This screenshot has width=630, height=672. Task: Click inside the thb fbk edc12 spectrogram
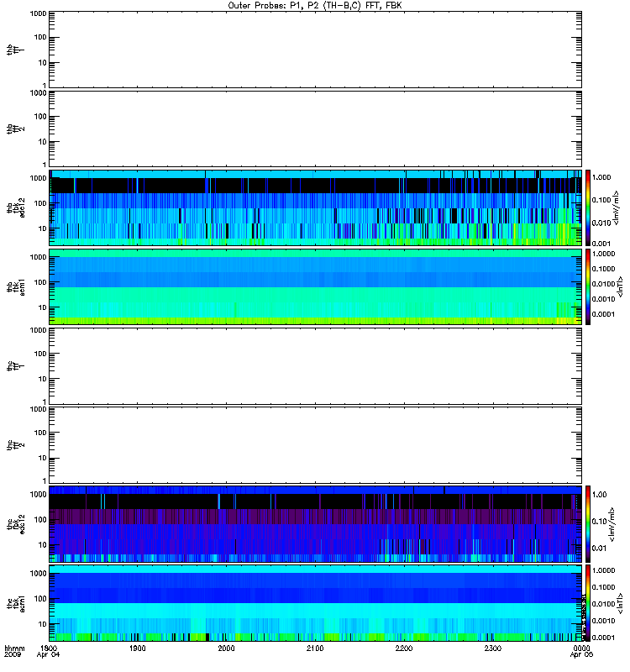pos(315,207)
